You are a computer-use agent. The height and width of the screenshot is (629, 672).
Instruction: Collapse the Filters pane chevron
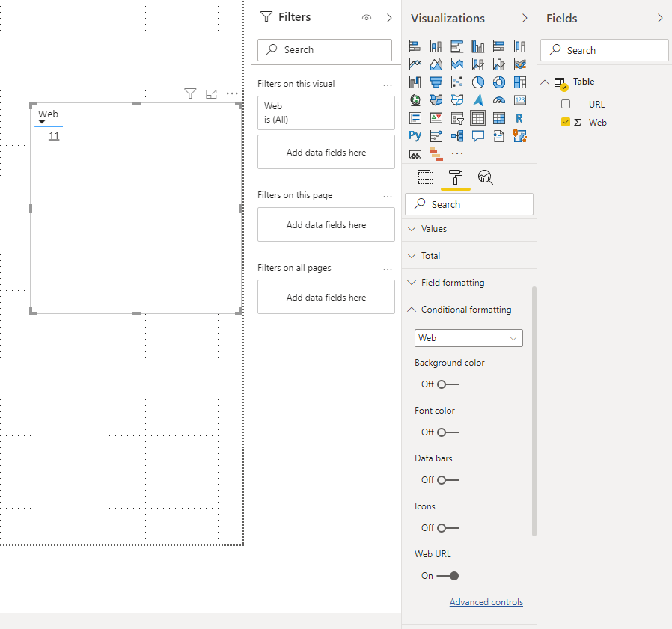pos(389,17)
